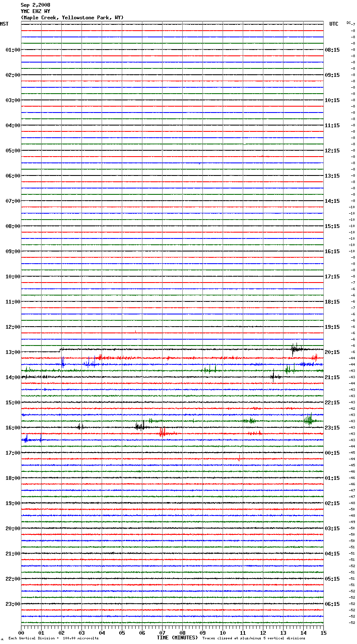357x644 pixels.
Task: Select the 16:00 MST row label
Action: point(13,428)
